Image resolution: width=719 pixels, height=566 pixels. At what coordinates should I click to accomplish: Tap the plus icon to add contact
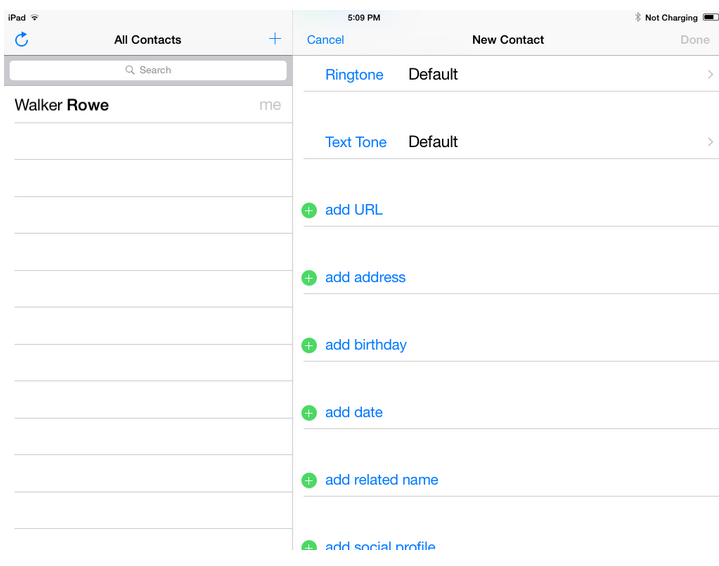pyautogui.click(x=275, y=39)
